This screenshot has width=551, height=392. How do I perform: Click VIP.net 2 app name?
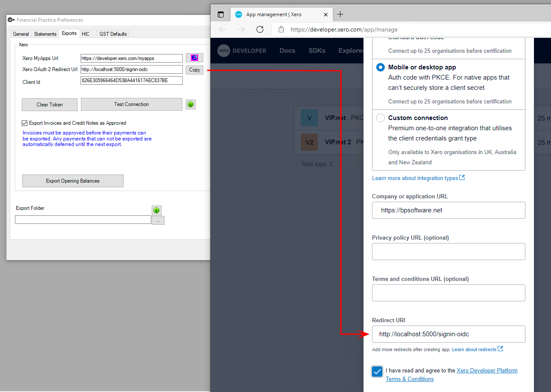[338, 142]
